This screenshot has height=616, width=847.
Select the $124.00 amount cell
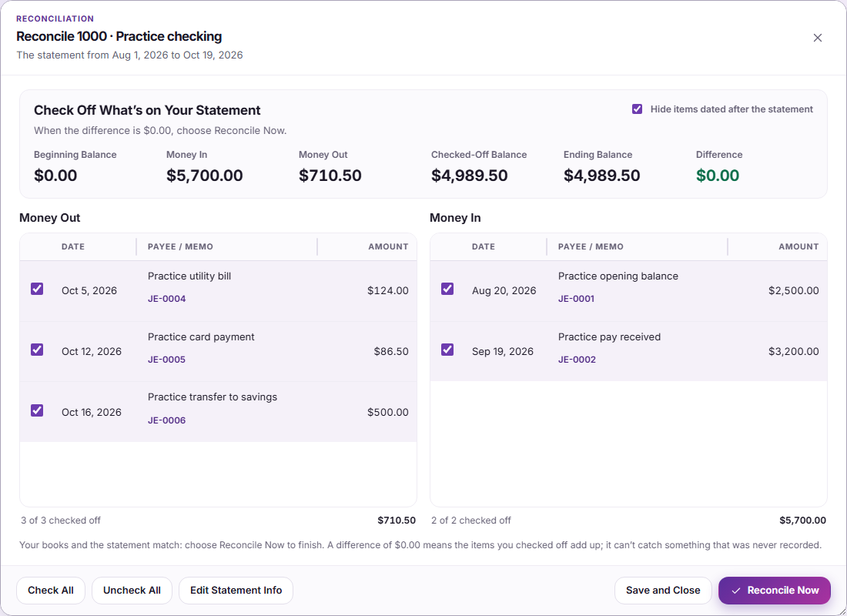[x=388, y=291]
